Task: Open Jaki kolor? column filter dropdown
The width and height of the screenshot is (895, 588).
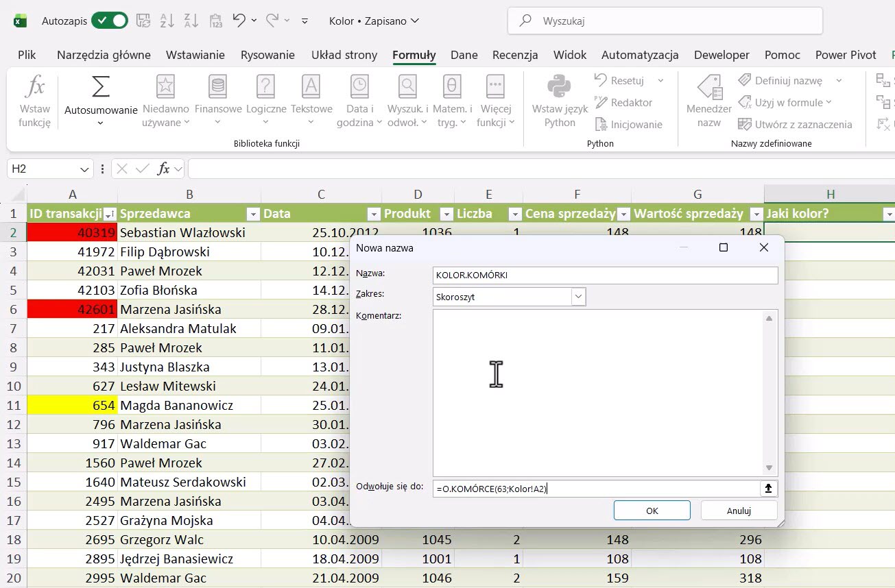Action: 890,214
